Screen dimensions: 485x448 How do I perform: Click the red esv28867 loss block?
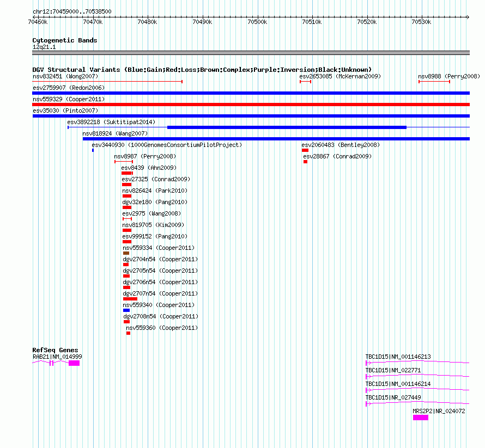click(x=305, y=162)
